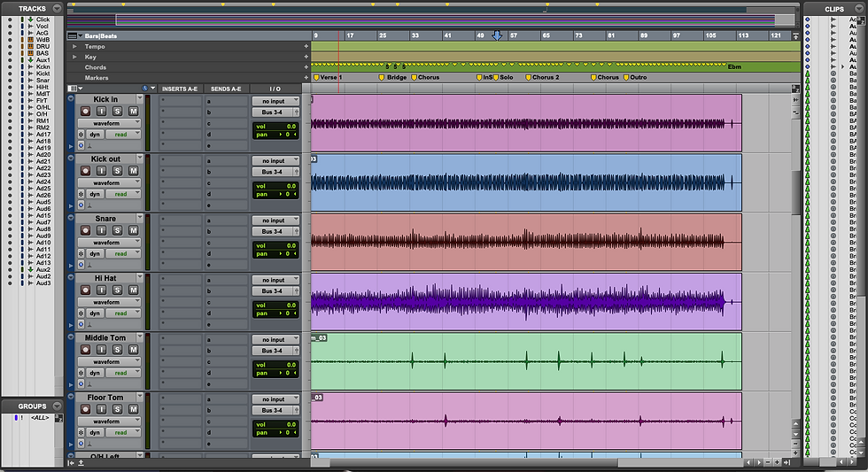Solo the Kick out track
This screenshot has width=868, height=472.
(x=117, y=171)
